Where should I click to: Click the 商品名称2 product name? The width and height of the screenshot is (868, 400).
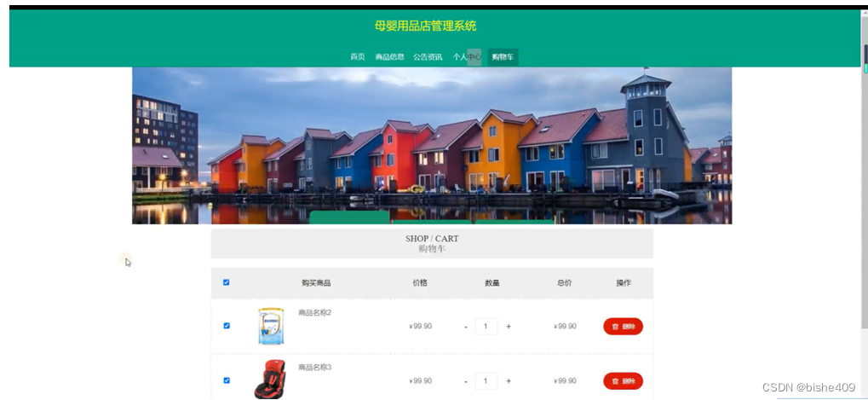tap(314, 312)
